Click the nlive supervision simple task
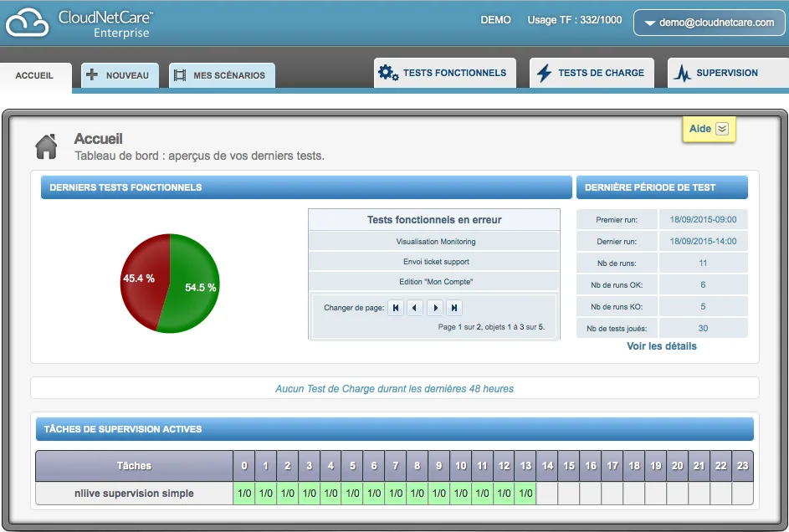 coord(134,494)
